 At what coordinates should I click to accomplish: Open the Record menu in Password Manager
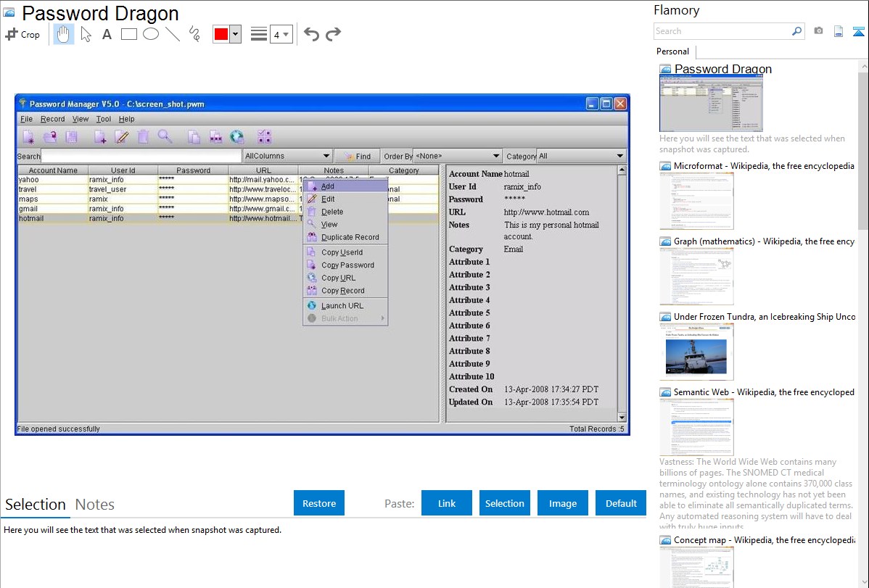(x=53, y=119)
